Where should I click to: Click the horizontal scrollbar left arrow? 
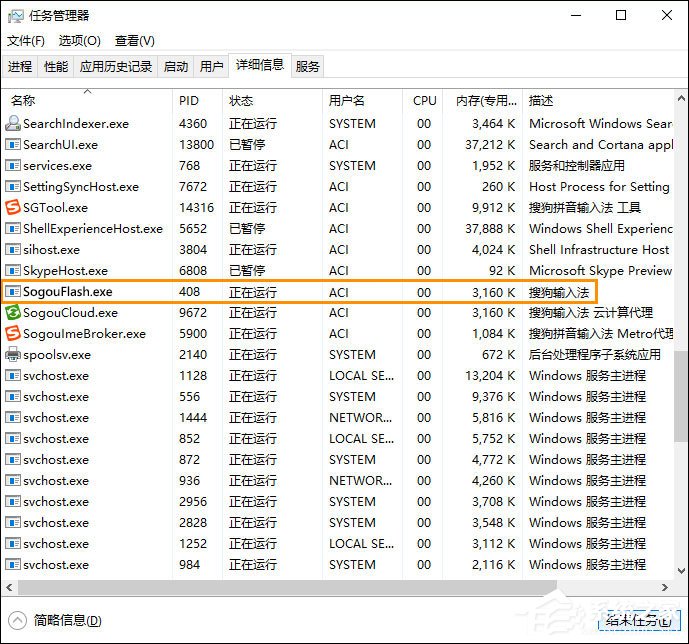[9, 587]
